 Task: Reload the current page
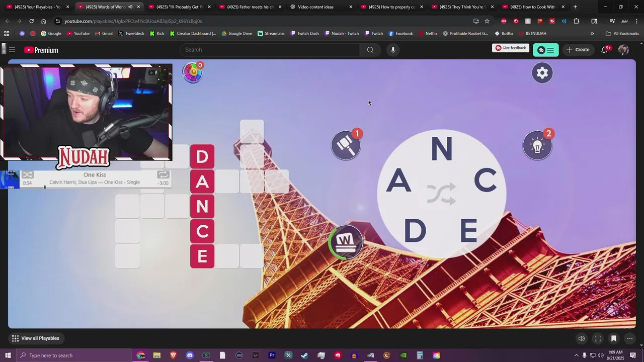click(31, 21)
